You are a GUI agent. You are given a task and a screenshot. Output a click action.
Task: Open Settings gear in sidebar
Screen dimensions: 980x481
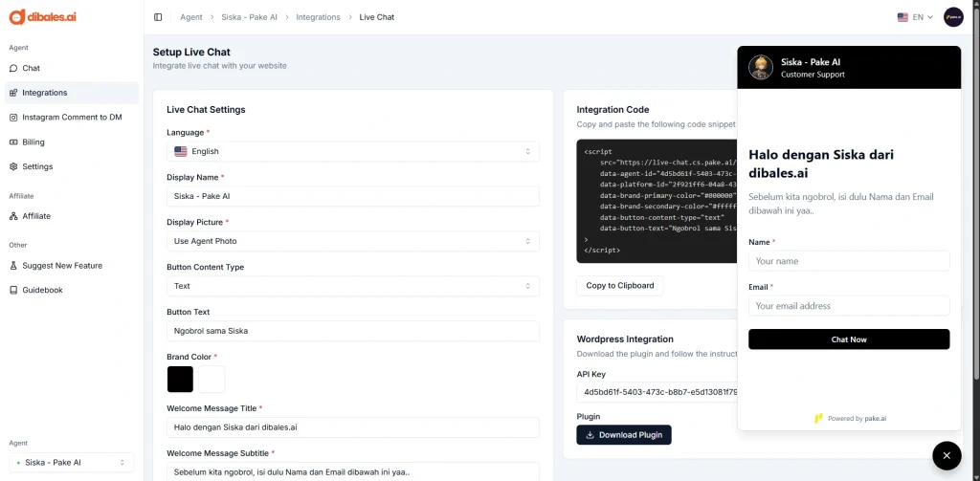click(x=13, y=166)
